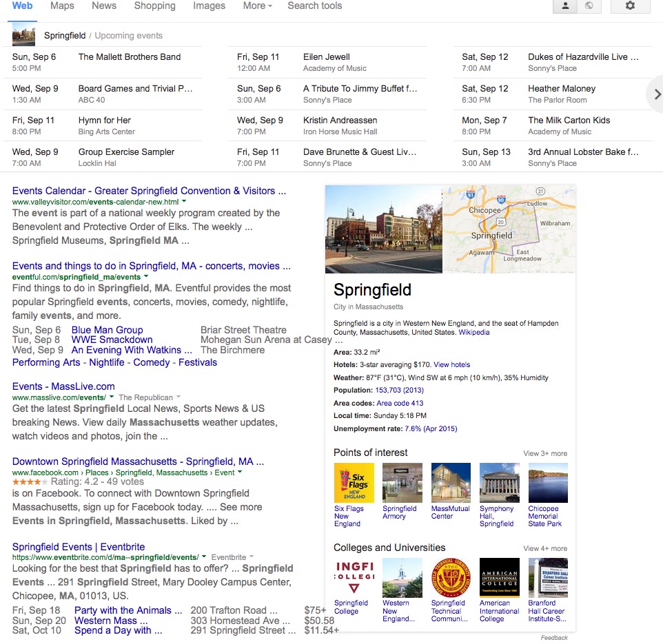Open the Wikipedia link in Springfield panel
This screenshot has height=644, width=663.
click(474, 332)
